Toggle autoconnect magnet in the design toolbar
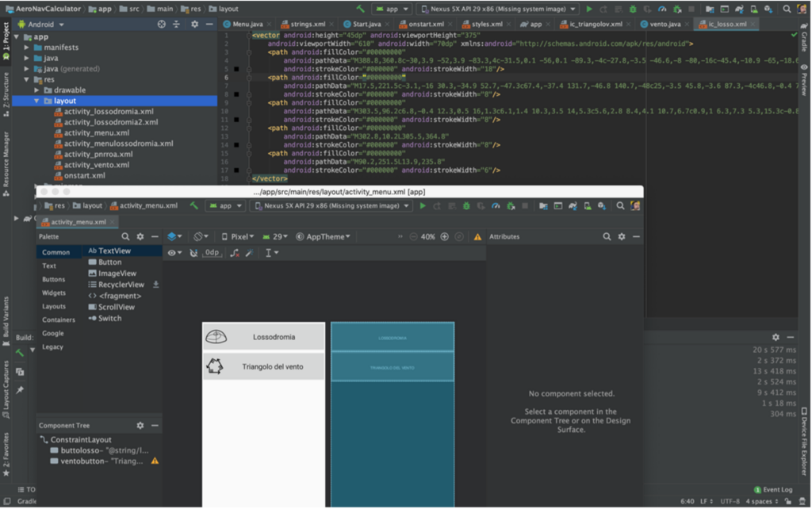The image size is (812, 509). (x=193, y=253)
